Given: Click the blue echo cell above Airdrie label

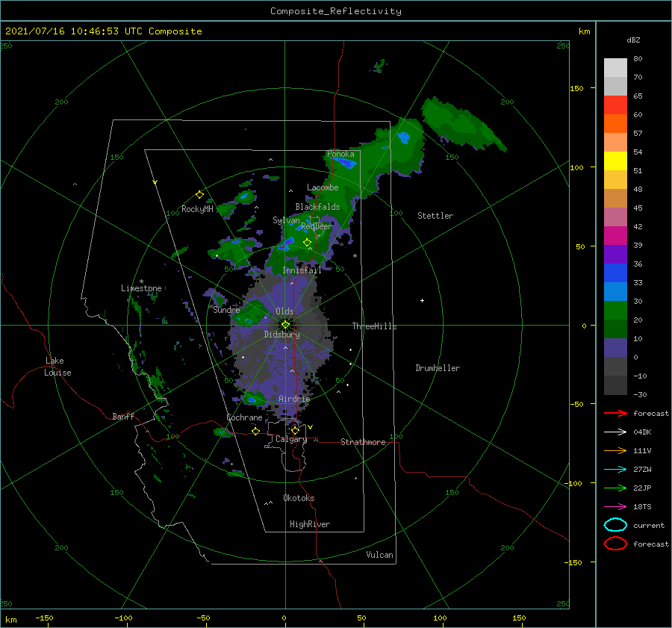Looking at the screenshot, I should pos(252,400).
